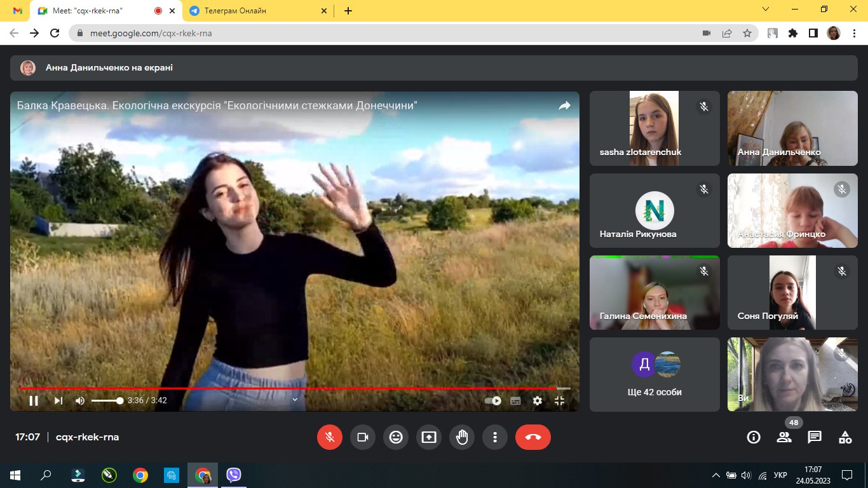Open the 'Ще 42 особи' tile
This screenshot has height=488, width=868.
coord(654,374)
